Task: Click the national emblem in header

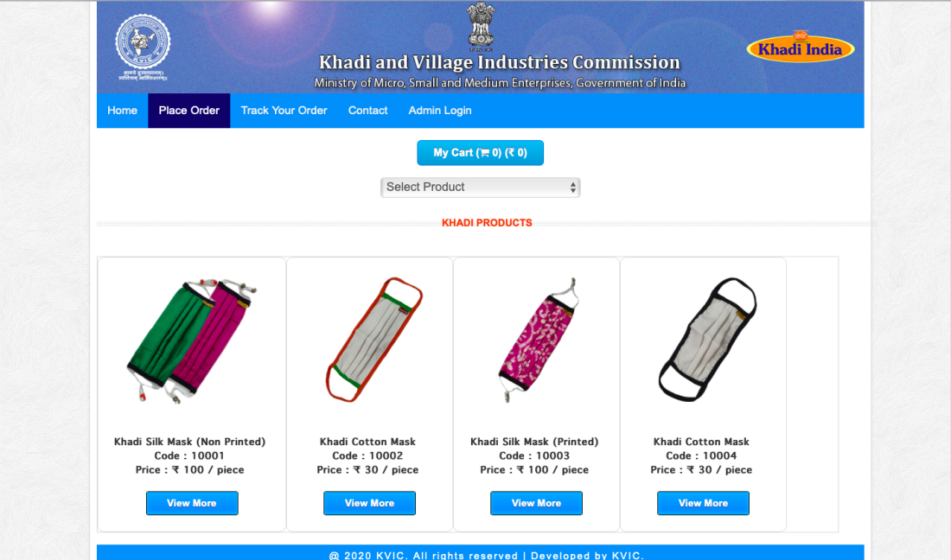Action: [x=481, y=25]
